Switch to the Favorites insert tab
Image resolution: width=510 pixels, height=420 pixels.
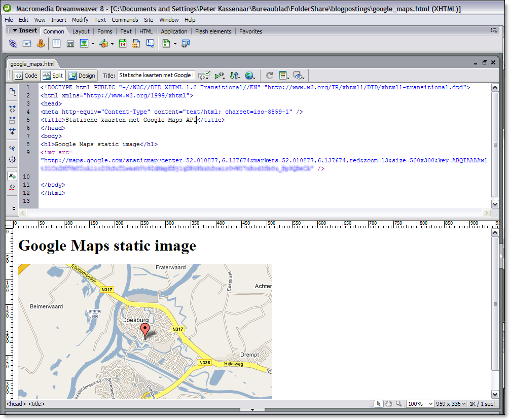point(251,31)
